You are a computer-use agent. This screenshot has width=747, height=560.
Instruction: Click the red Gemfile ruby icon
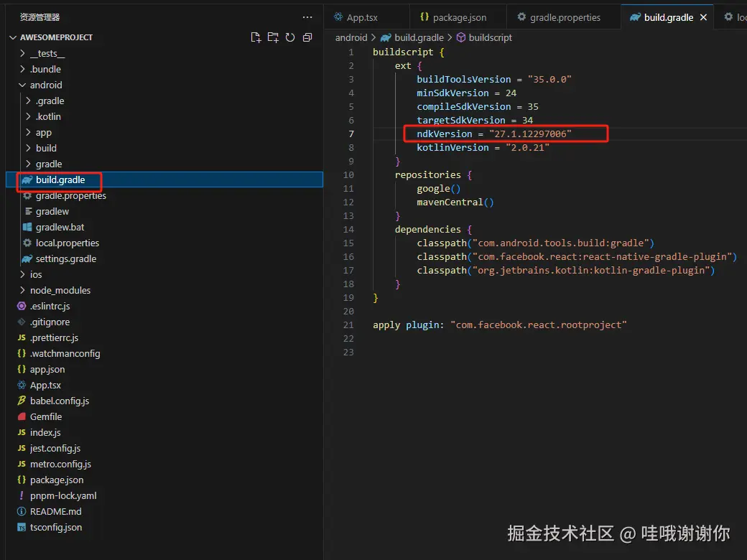(22, 416)
